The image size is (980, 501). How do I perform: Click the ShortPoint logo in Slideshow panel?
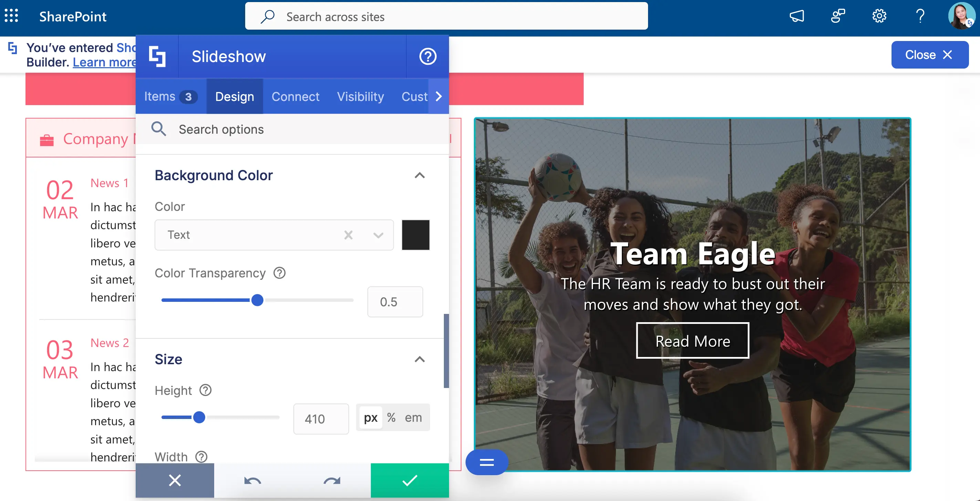157,57
